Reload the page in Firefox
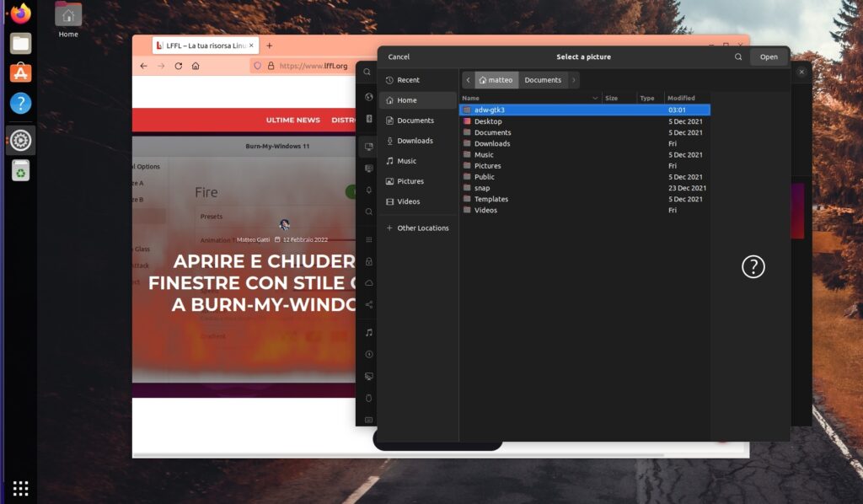 tap(179, 66)
